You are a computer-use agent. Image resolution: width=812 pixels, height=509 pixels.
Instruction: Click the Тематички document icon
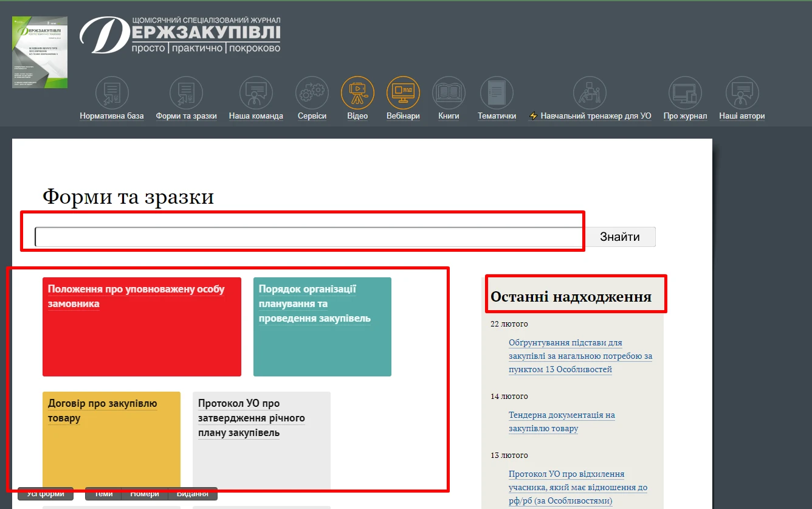[497, 92]
